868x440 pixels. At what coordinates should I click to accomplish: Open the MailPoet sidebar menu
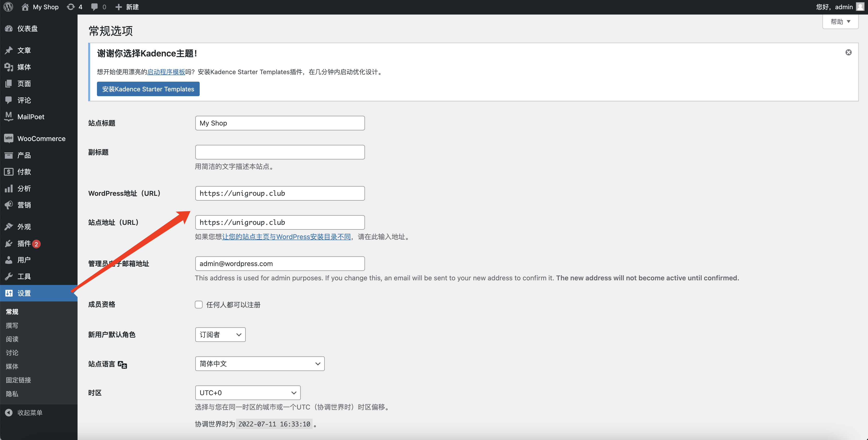tap(31, 117)
